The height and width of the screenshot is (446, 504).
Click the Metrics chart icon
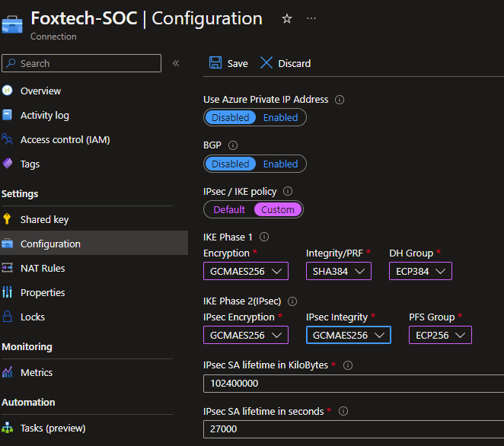click(7, 372)
